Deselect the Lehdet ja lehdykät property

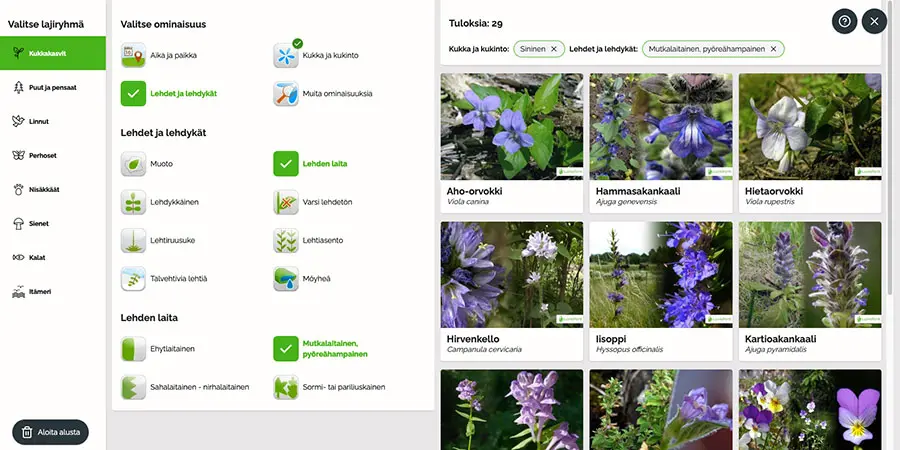[133, 94]
